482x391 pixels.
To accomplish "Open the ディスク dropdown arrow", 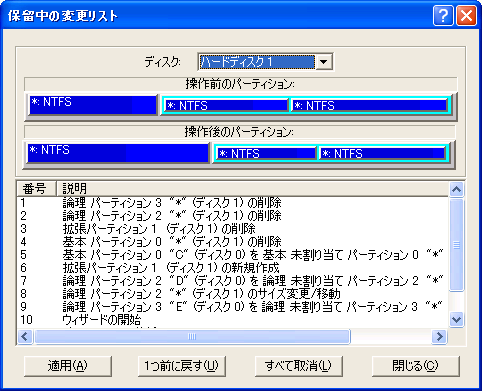I will point(324,62).
